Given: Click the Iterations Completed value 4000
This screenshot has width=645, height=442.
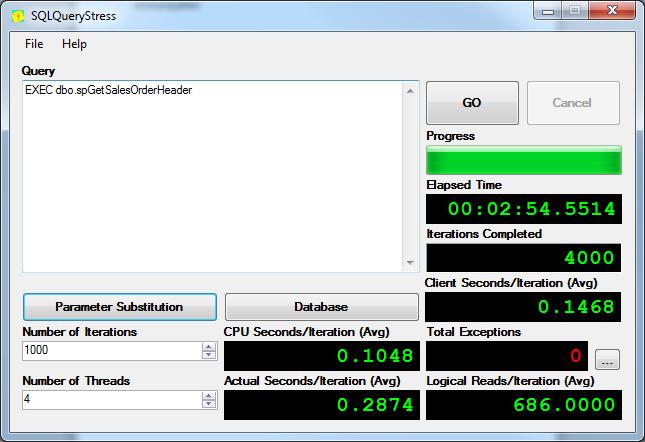Looking at the screenshot, I should (589, 258).
